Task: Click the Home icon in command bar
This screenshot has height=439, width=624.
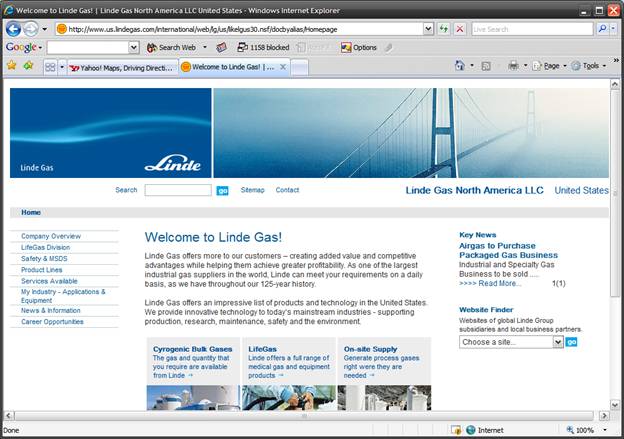Action: tap(460, 66)
